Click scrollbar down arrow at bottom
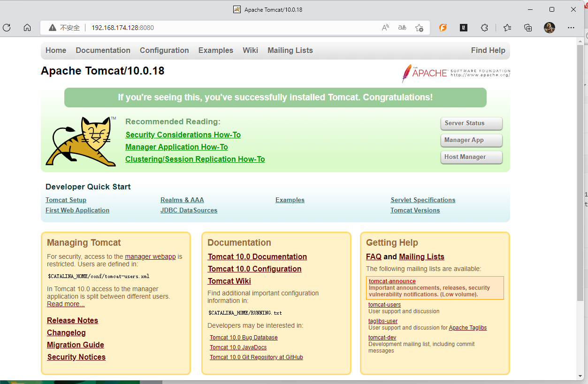The height and width of the screenshot is (384, 588). [x=580, y=376]
